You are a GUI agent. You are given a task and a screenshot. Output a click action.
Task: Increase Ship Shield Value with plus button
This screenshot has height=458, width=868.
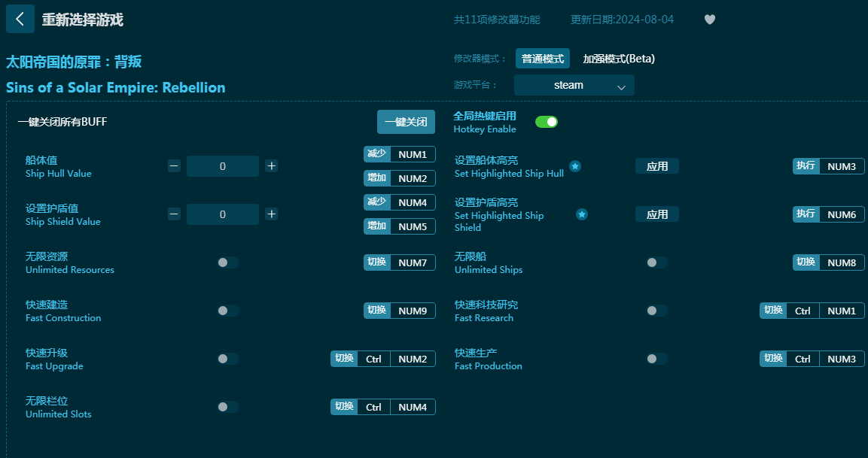(271, 214)
